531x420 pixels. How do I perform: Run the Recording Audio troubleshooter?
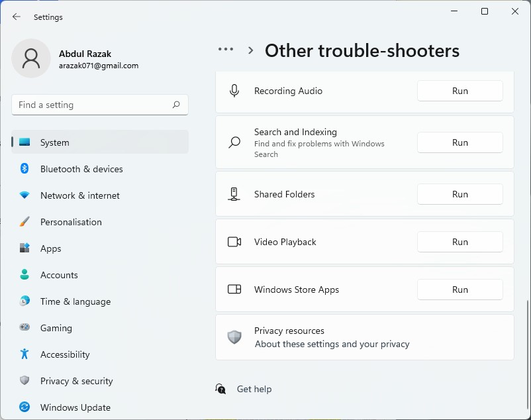click(460, 91)
